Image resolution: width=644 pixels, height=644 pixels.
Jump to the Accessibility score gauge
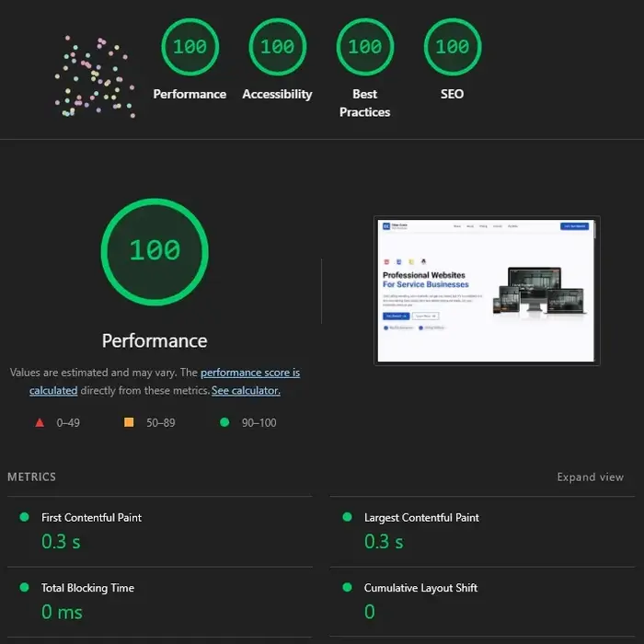pos(277,47)
